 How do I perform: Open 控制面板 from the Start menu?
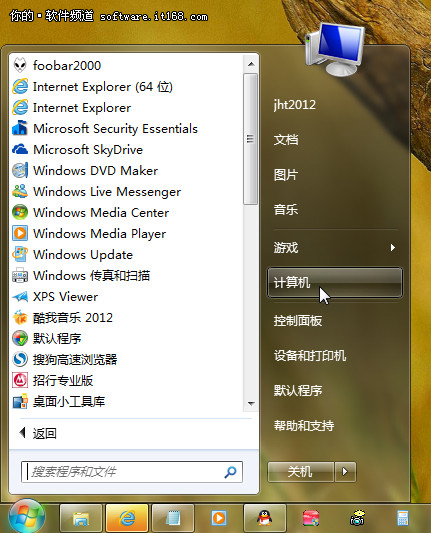pos(298,321)
